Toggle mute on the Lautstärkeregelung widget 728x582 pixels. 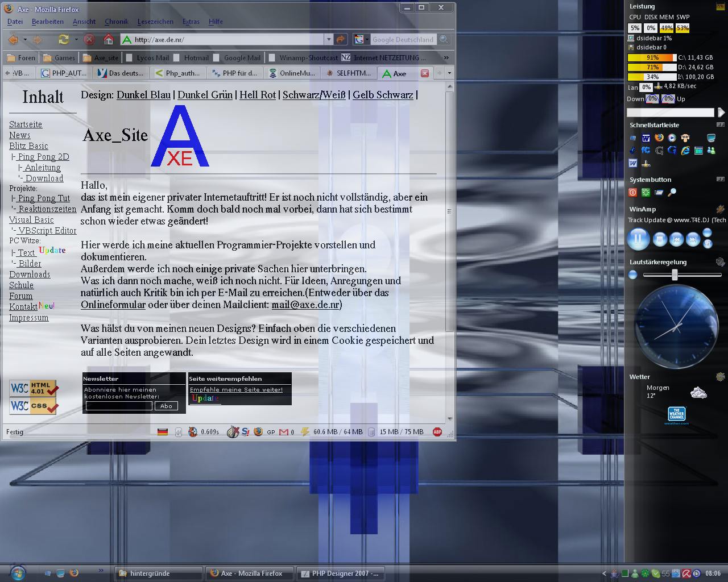pyautogui.click(x=633, y=275)
